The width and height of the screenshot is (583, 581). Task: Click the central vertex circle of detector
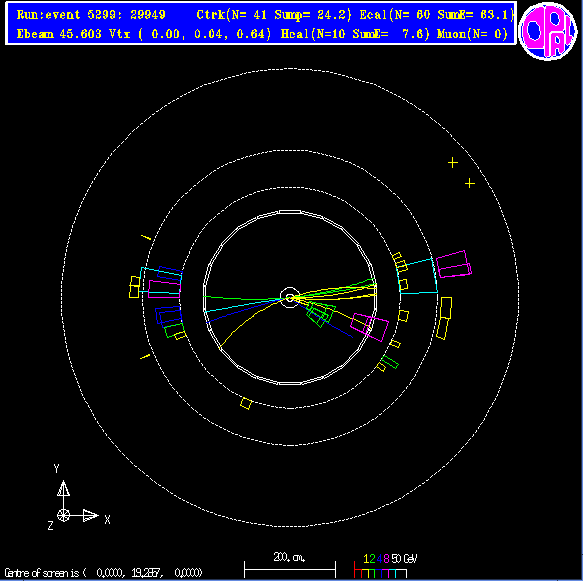[x=290, y=297]
